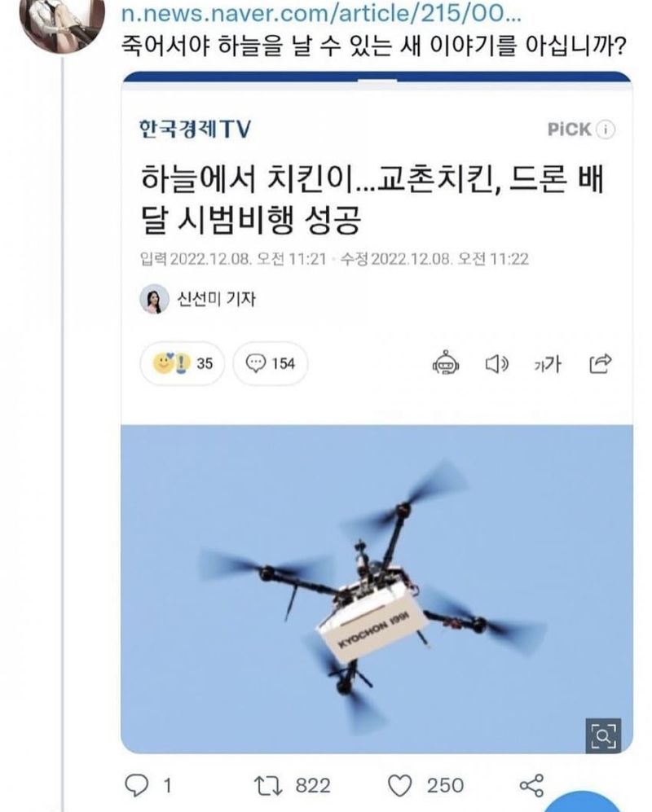Share the article with share icon
Image resolution: width=652 pixels, height=812 pixels.
click(600, 363)
